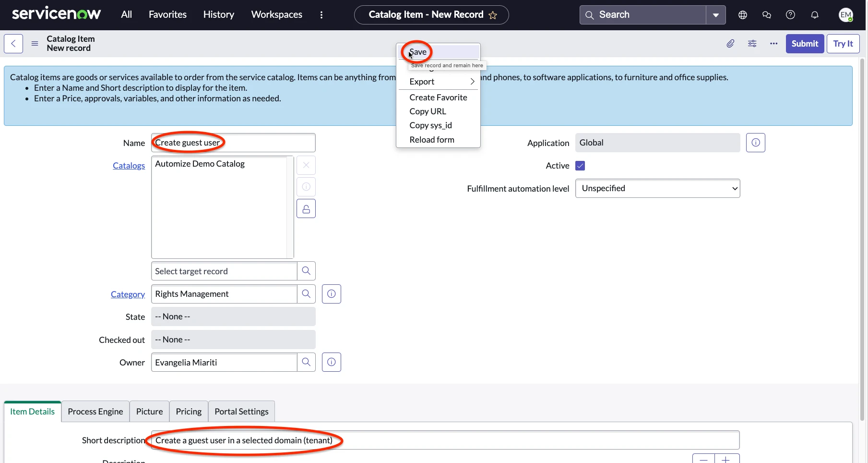Switch to the Pricing tab
The height and width of the screenshot is (463, 868).
coord(188,411)
